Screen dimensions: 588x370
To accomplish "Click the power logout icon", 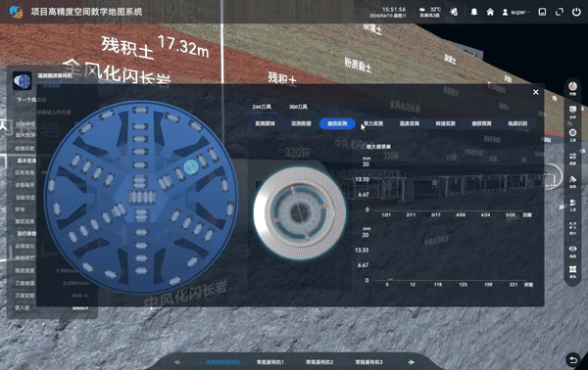I will click(576, 12).
